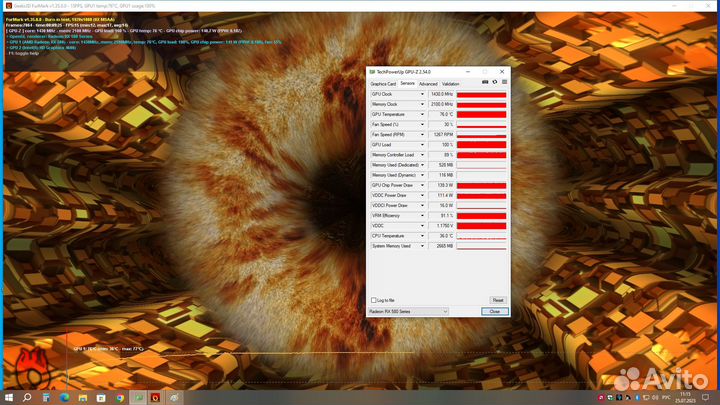Click the GPU Temperature history graph
The width and height of the screenshot is (720, 405).
click(481, 114)
